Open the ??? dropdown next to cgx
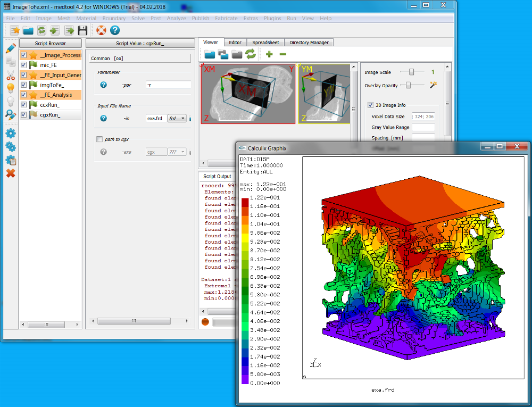The height and width of the screenshot is (407, 532). pos(177,152)
